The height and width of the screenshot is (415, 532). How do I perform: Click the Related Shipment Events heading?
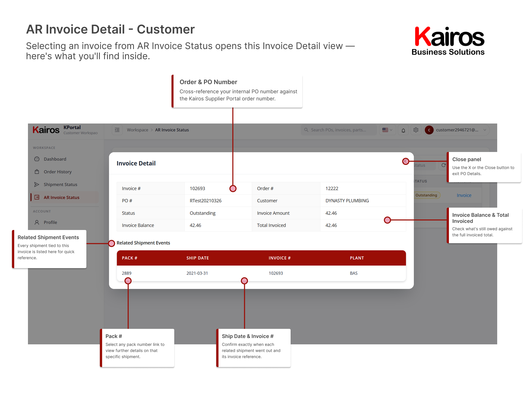coord(143,243)
